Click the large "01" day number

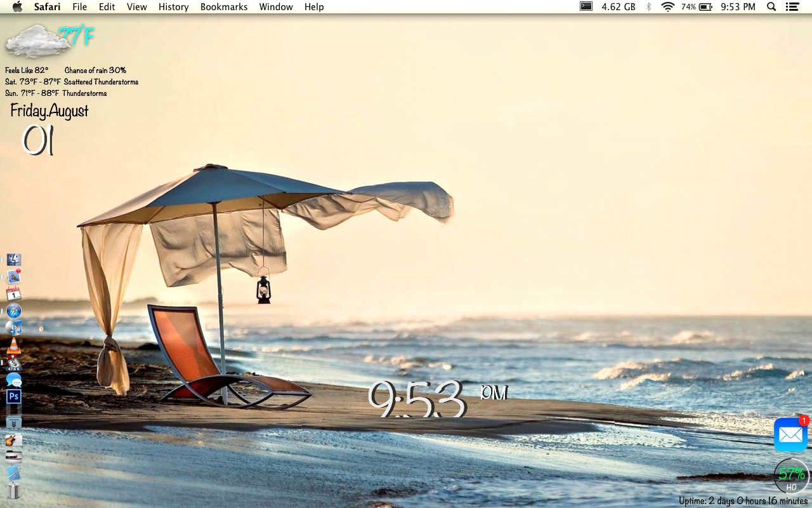tap(38, 140)
